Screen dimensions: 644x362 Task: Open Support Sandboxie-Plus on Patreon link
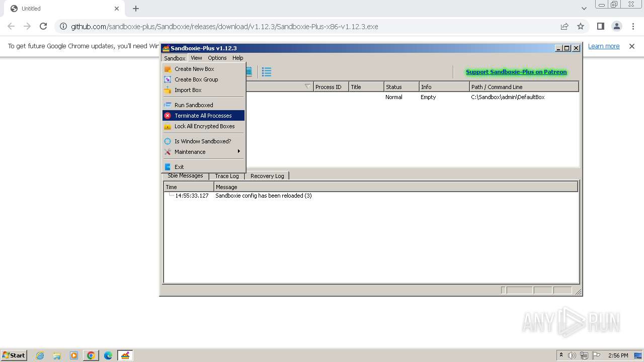point(516,72)
